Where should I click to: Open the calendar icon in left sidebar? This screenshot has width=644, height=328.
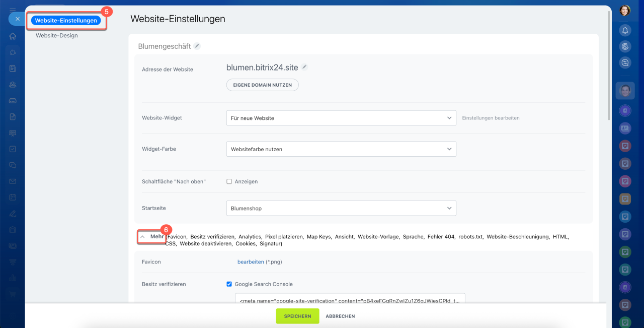(13, 198)
